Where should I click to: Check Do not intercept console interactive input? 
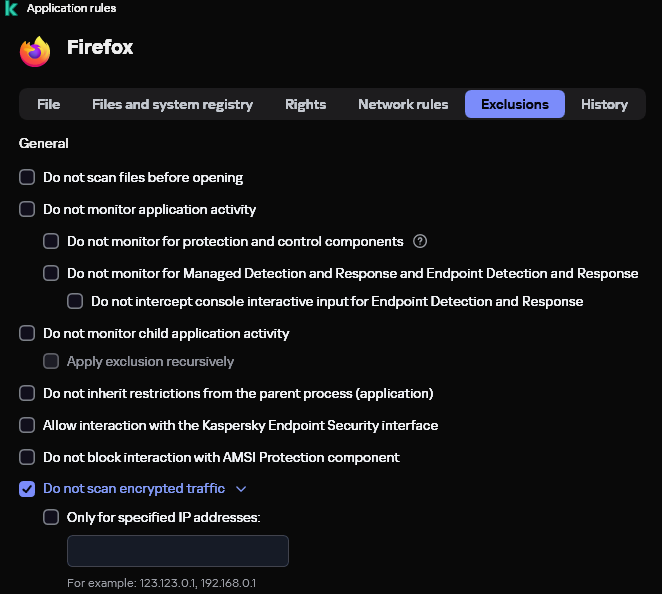[x=75, y=301]
